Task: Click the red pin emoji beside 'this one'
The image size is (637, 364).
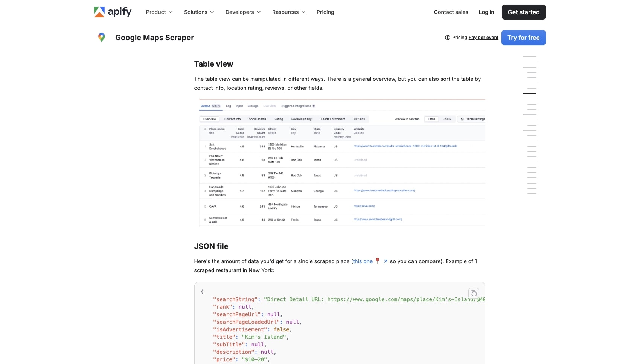Action: pos(378,261)
